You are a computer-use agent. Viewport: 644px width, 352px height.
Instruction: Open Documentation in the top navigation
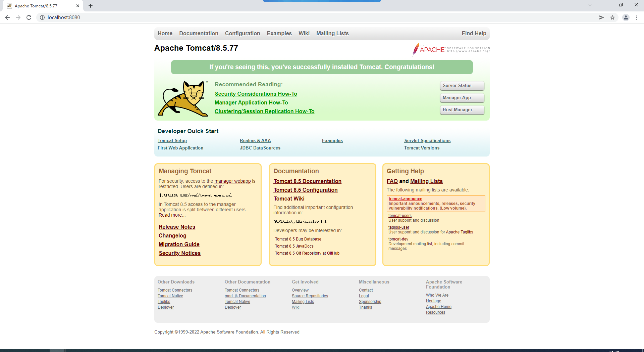[x=199, y=33]
